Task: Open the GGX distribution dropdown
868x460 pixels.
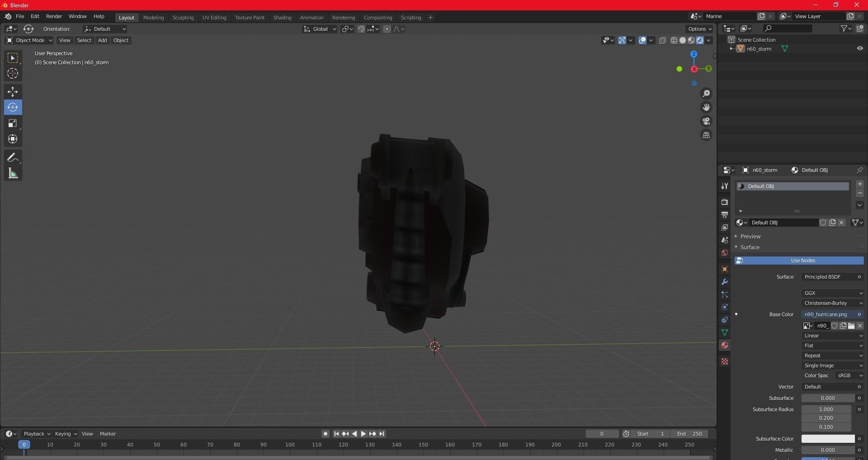Action: (833, 293)
